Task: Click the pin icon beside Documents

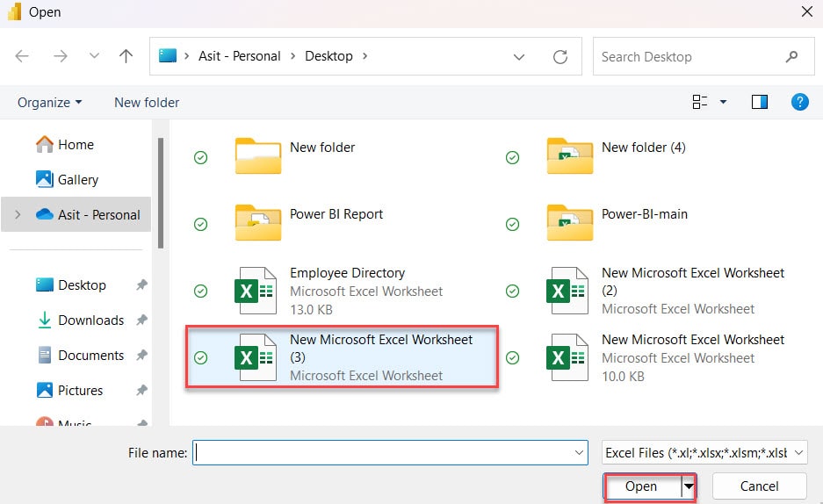Action: point(141,355)
